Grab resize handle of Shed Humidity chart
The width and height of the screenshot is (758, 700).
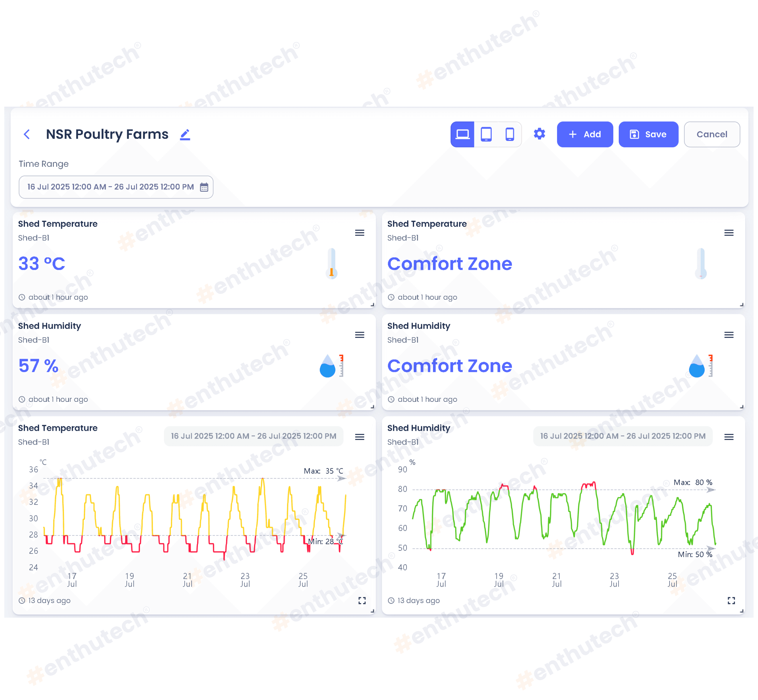pos(742,611)
